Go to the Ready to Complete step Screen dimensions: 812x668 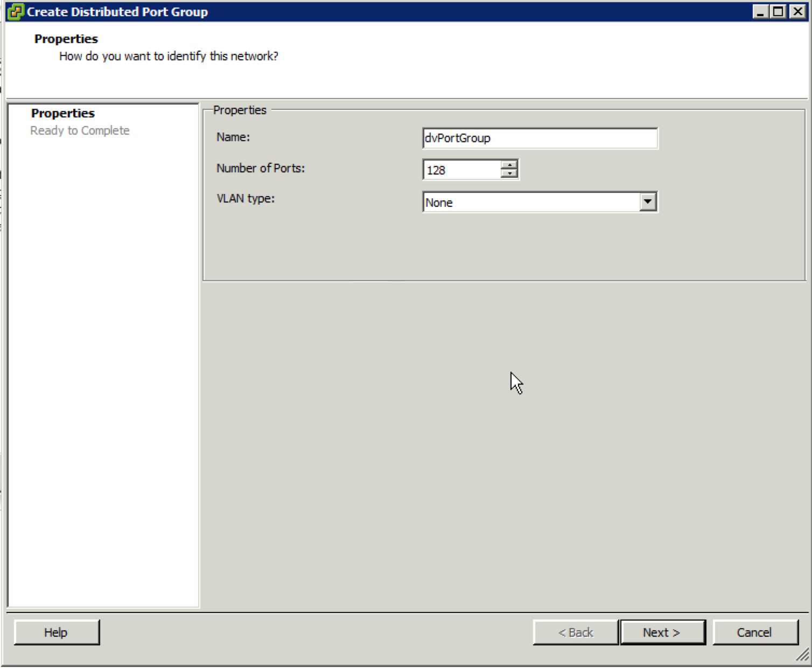point(80,130)
